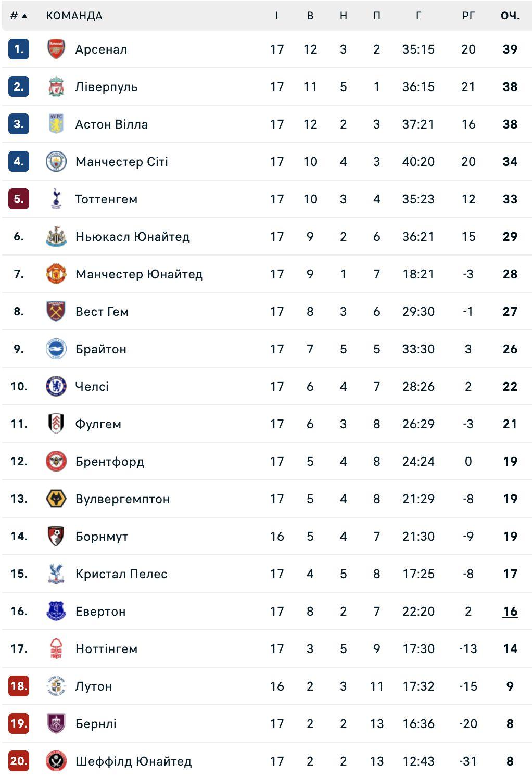Click the Tottenham cockerel crest
Viewport: 532px width, 777px height.
click(56, 199)
